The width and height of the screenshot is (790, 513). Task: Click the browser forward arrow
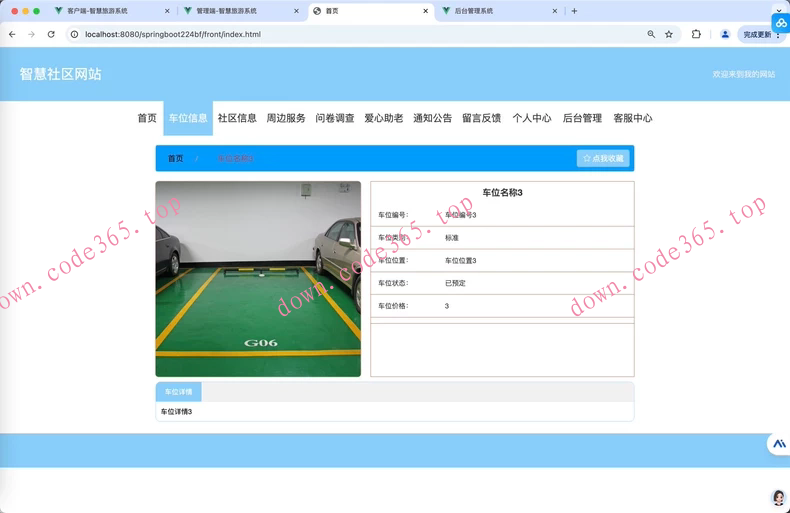(31, 34)
